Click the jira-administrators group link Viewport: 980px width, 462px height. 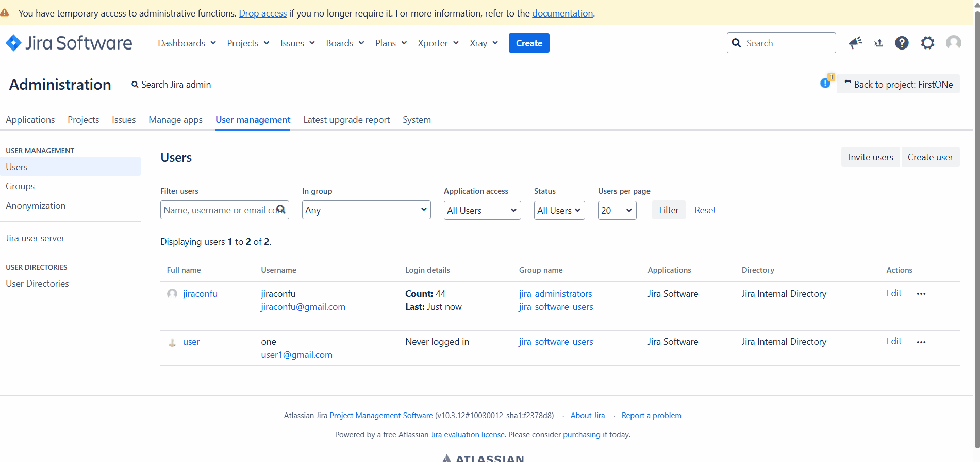[555, 294]
